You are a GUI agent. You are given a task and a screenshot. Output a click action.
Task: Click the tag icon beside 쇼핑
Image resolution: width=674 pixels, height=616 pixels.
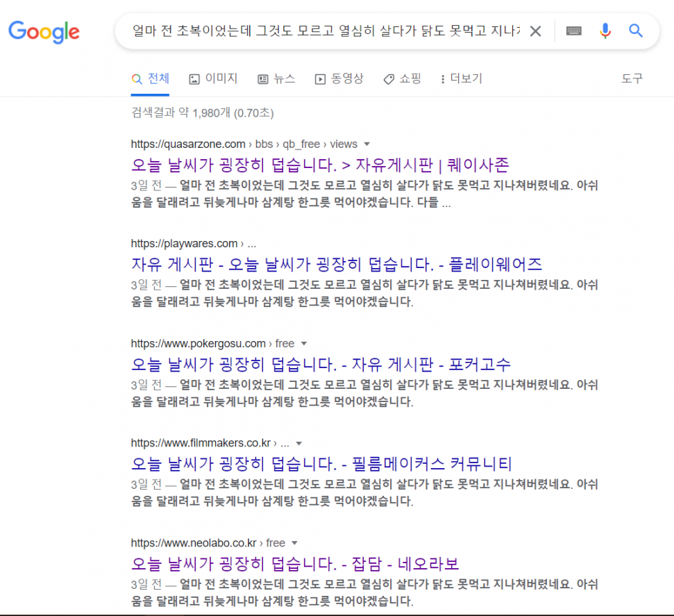389,79
